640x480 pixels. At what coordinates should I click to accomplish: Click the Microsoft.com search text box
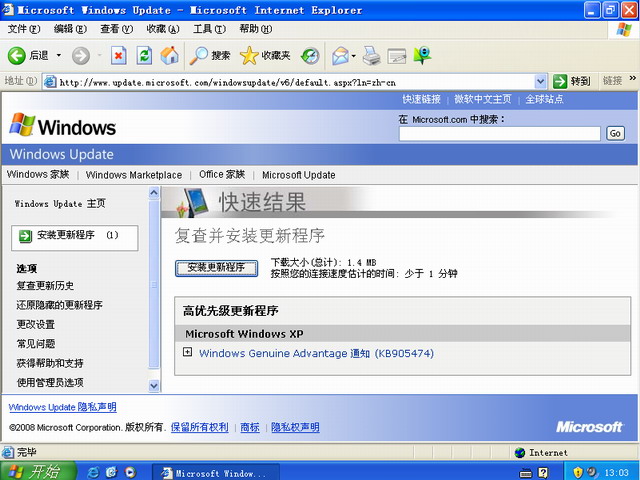(x=500, y=133)
